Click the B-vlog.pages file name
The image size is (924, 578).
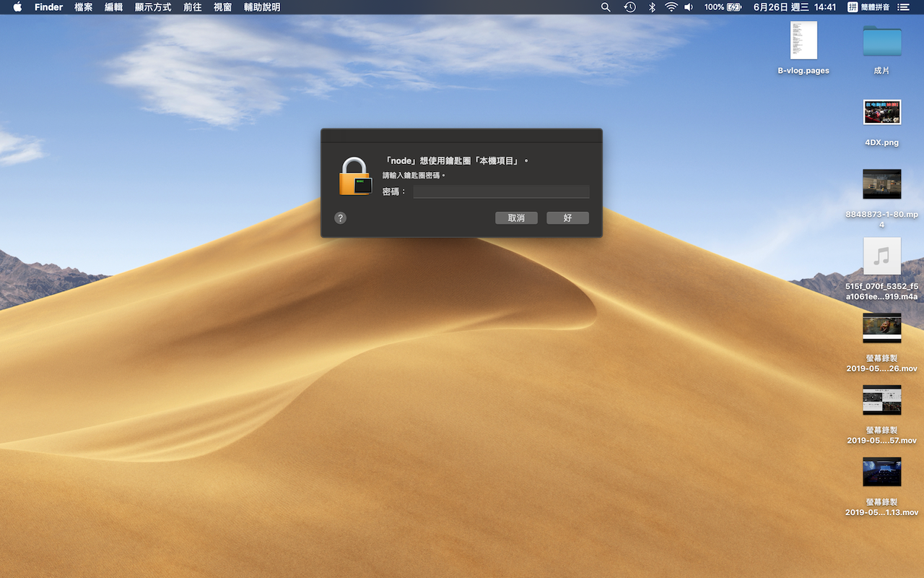click(803, 71)
